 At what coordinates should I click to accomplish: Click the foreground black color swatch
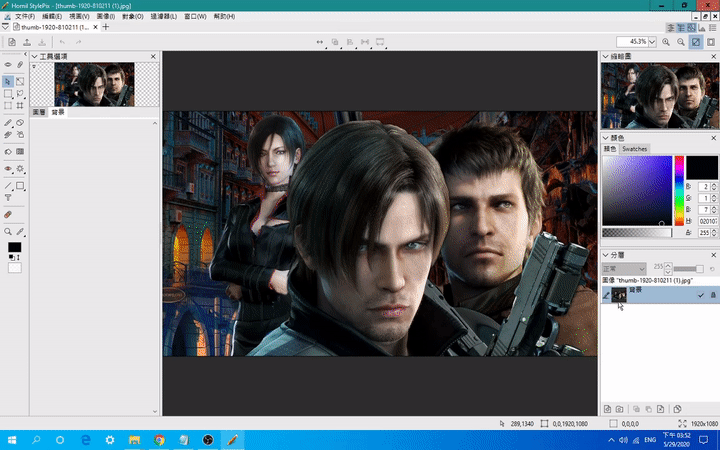tap(15, 248)
